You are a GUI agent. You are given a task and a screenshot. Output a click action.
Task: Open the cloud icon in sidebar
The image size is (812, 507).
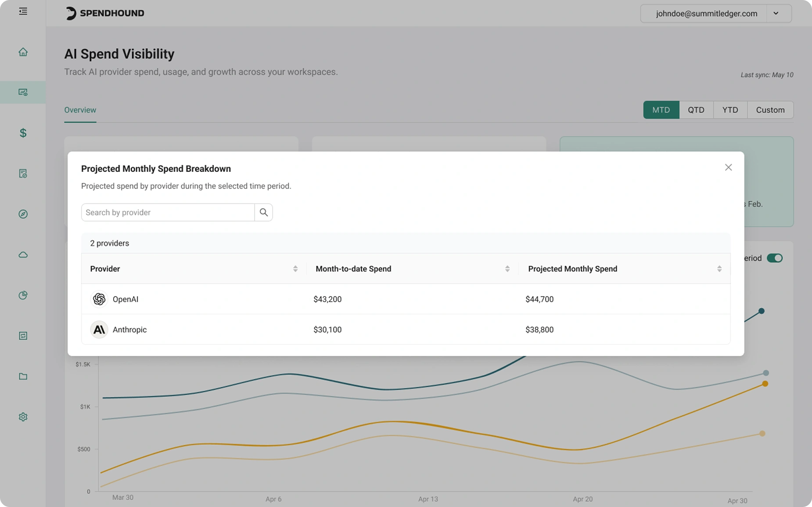pyautogui.click(x=23, y=255)
